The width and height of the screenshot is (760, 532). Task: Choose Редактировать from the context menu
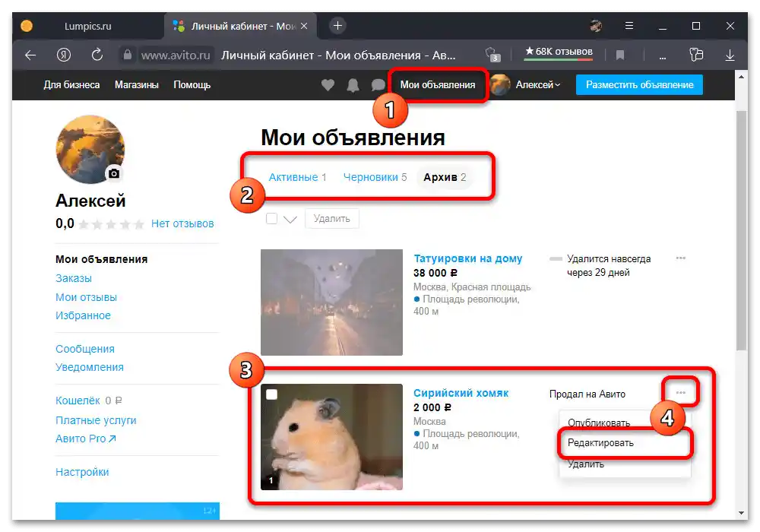tap(600, 443)
